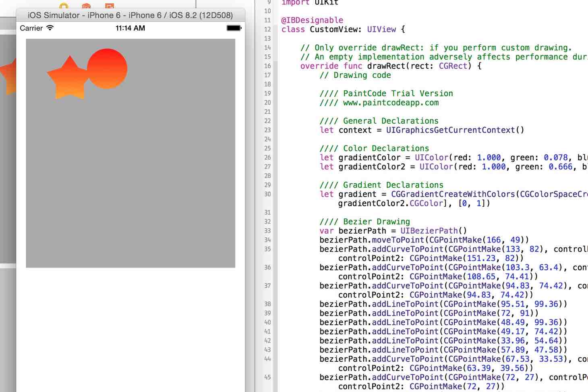
Task: Click the comment starting "// An empty implementation"
Action: point(444,57)
